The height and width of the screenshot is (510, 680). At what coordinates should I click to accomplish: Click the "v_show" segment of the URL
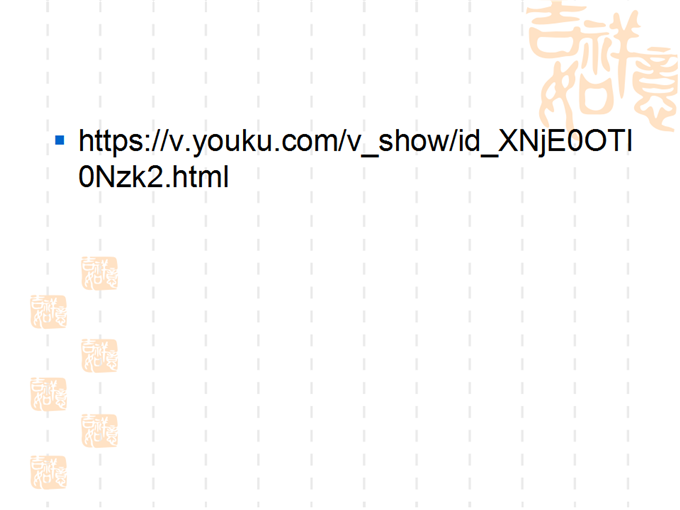coord(397,143)
